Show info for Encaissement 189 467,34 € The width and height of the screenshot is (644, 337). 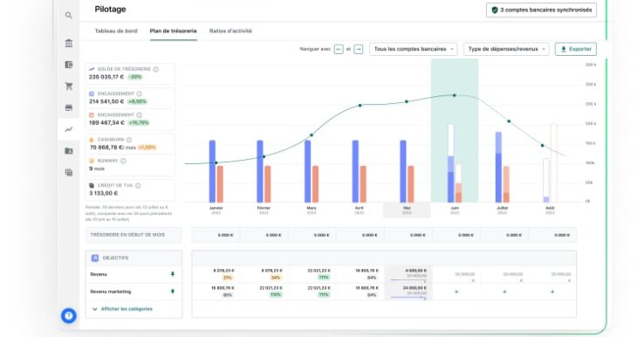pyautogui.click(x=140, y=115)
